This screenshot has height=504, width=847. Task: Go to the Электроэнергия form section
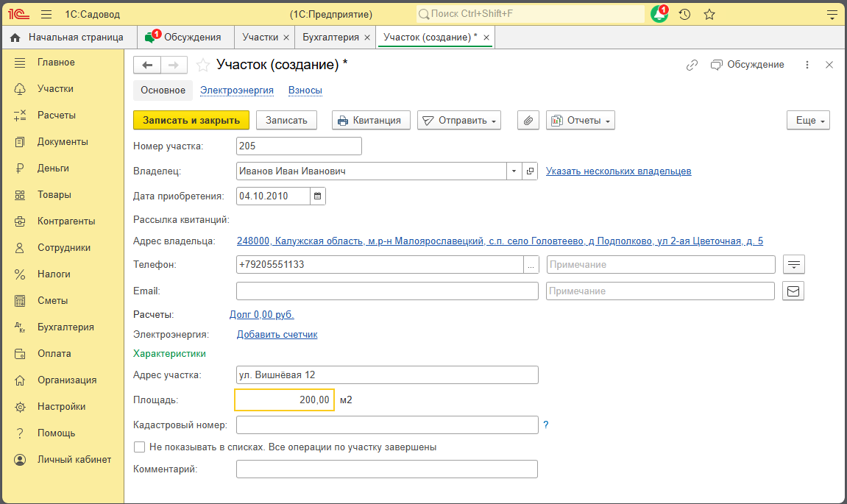coord(237,90)
